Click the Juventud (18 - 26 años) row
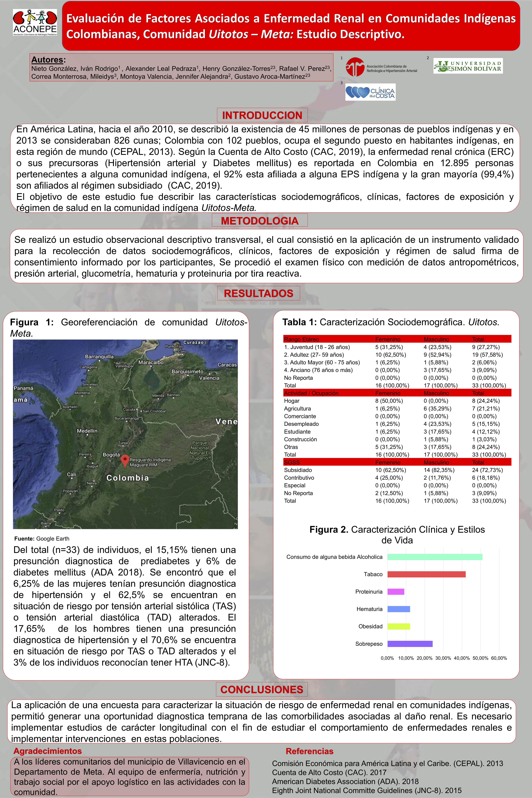The height and width of the screenshot is (798, 532). 397,347
